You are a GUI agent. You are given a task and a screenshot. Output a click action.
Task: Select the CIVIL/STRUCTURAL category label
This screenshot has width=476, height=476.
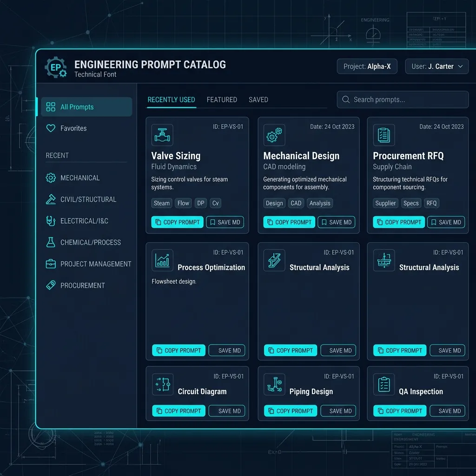[88, 199]
